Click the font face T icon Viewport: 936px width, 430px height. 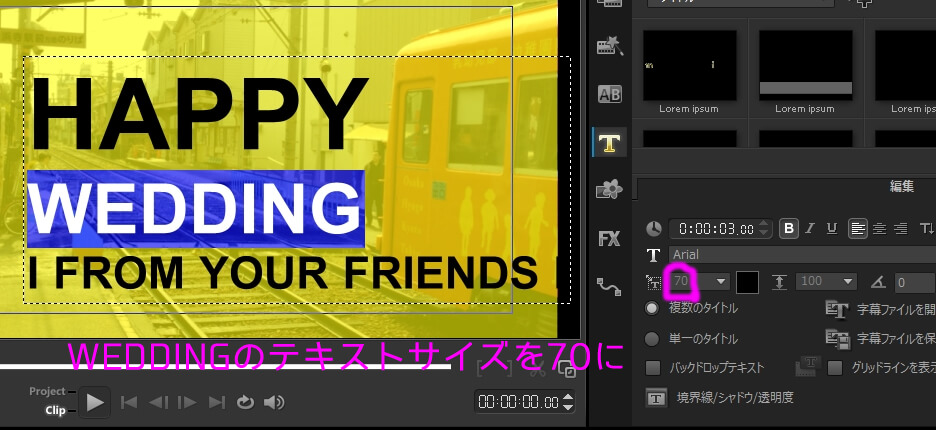pyautogui.click(x=654, y=255)
